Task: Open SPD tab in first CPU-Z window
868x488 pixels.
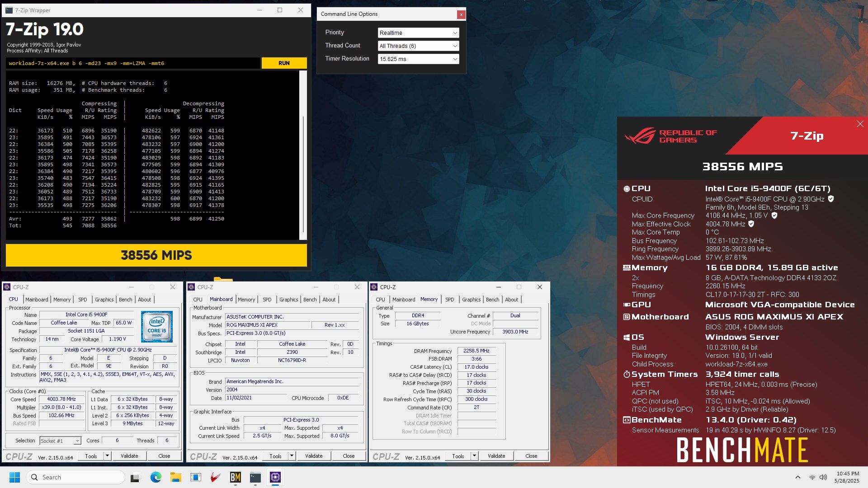Action: coord(83,300)
